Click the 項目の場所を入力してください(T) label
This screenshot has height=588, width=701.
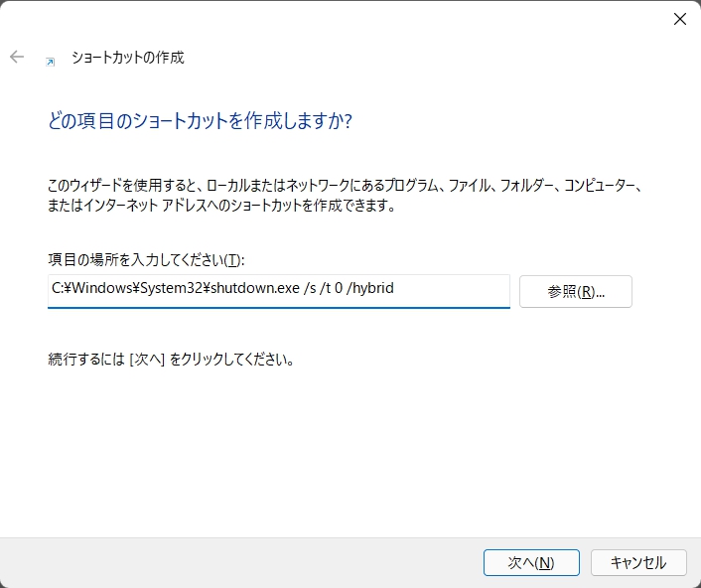click(146, 259)
